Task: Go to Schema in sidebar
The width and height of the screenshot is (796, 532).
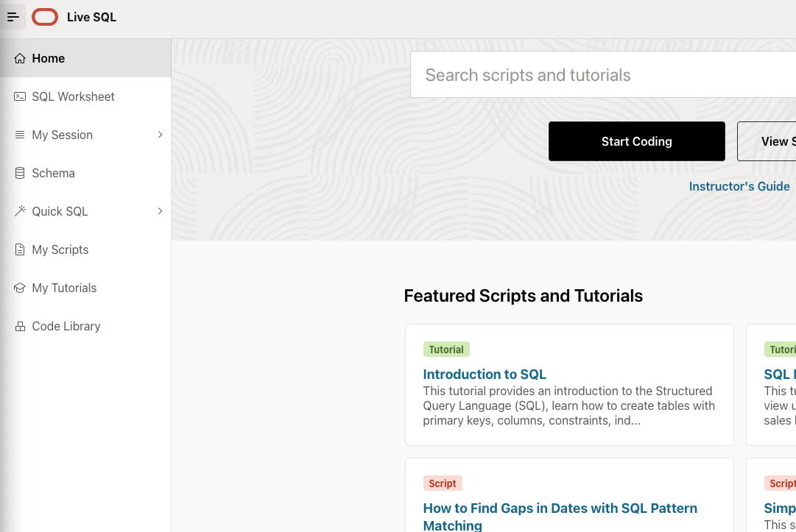Action: (86, 173)
